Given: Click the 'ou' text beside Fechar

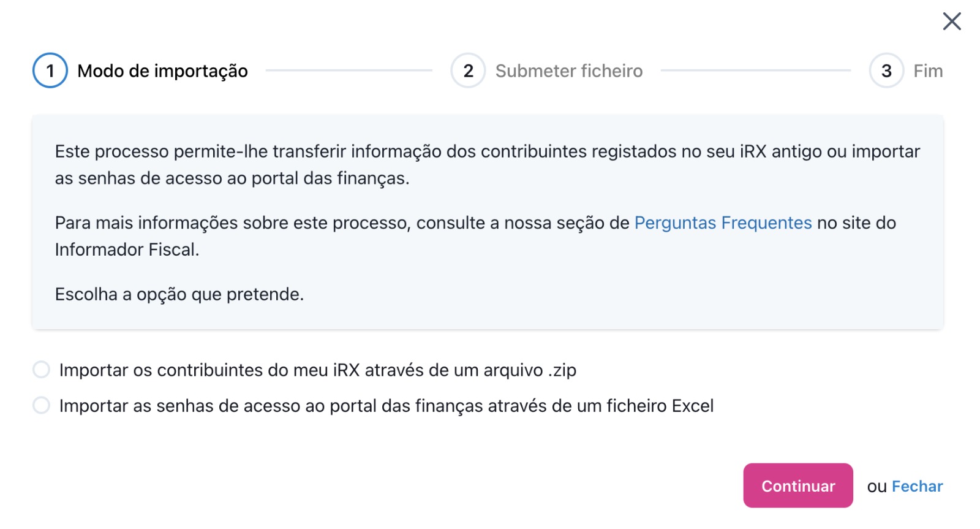Looking at the screenshot, I should click(x=876, y=487).
